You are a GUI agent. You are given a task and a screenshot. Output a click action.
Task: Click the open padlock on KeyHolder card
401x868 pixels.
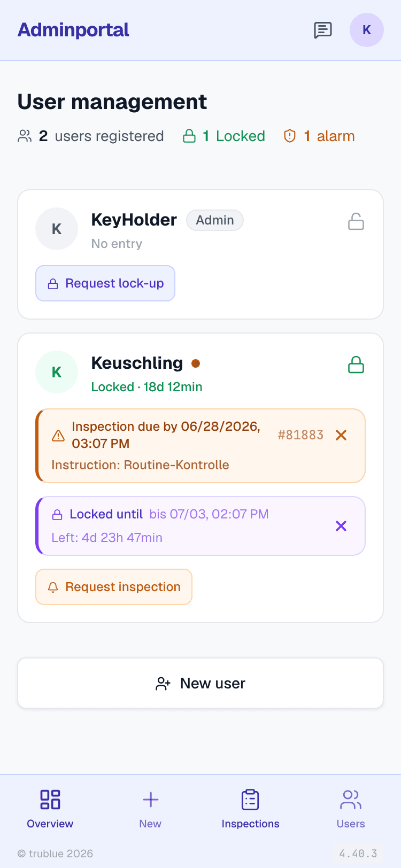[356, 221]
